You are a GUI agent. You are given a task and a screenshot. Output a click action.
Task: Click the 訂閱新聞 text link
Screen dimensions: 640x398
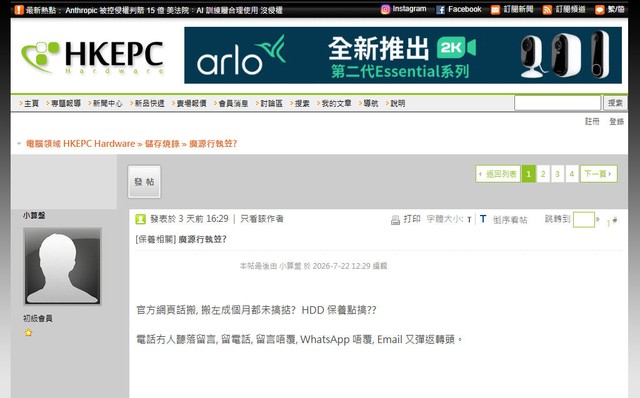pyautogui.click(x=518, y=9)
